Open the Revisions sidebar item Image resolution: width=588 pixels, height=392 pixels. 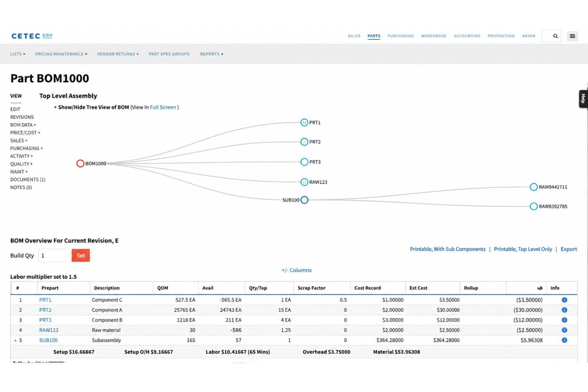click(22, 117)
